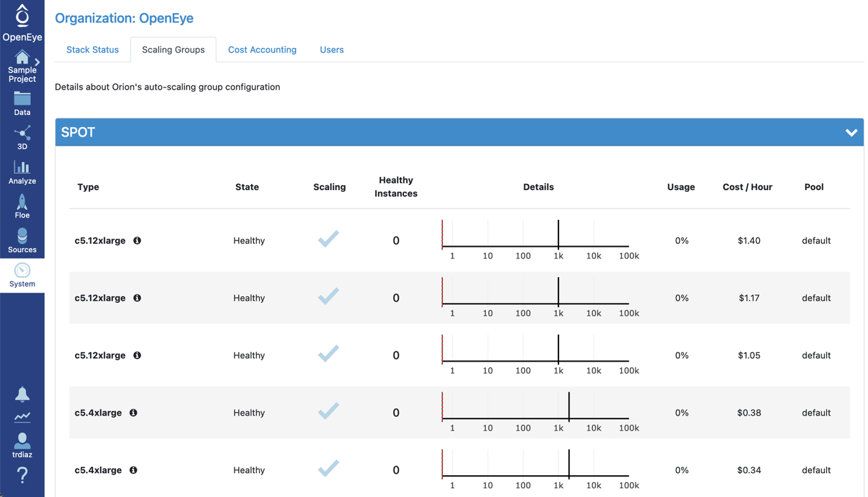Click the Usage column header
Image resolution: width=868 pixels, height=497 pixels.
click(681, 187)
